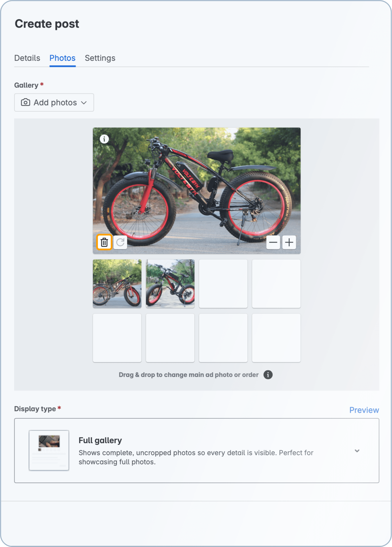Screen dimensions: 392x547
Task: Select the Photos tab
Action: pyautogui.click(x=62, y=58)
